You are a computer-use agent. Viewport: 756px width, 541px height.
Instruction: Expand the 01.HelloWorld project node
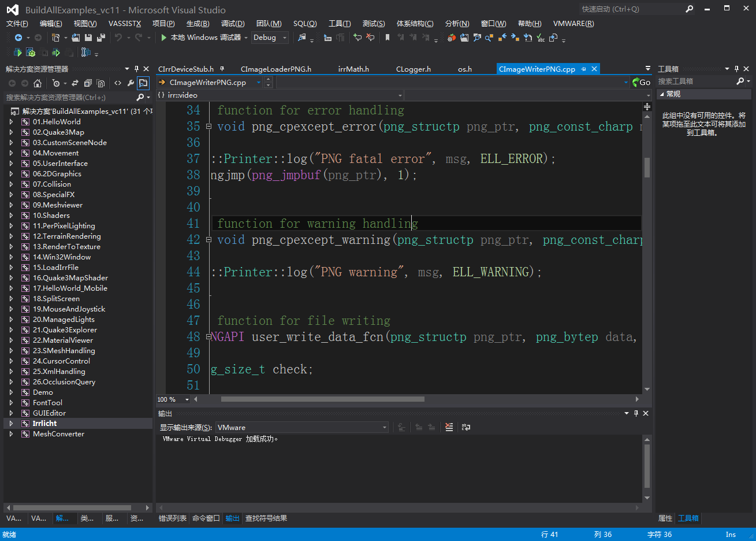point(11,122)
